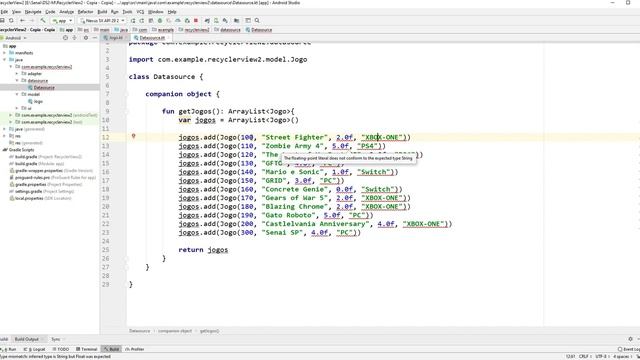Click the project panel settings gear icon

(86, 38)
